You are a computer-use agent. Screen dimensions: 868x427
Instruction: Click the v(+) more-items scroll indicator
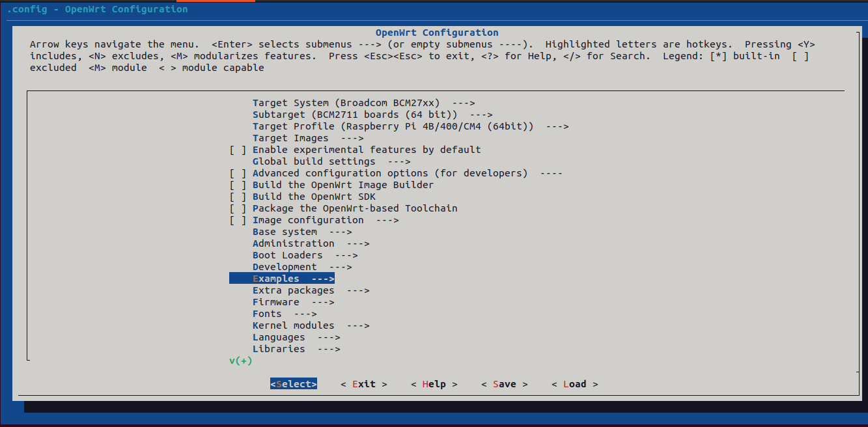click(240, 361)
